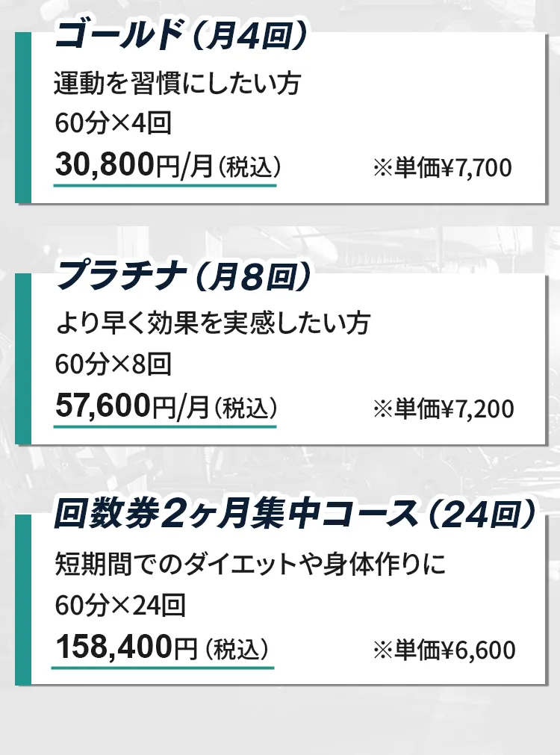
Task: Open the ゴールド plan card
Action: click(281, 118)
